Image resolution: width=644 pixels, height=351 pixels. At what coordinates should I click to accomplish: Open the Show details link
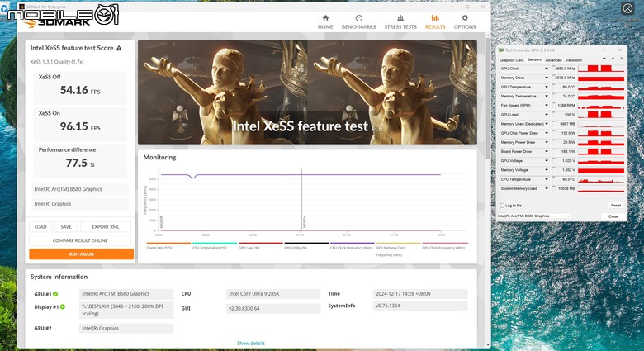click(x=251, y=343)
